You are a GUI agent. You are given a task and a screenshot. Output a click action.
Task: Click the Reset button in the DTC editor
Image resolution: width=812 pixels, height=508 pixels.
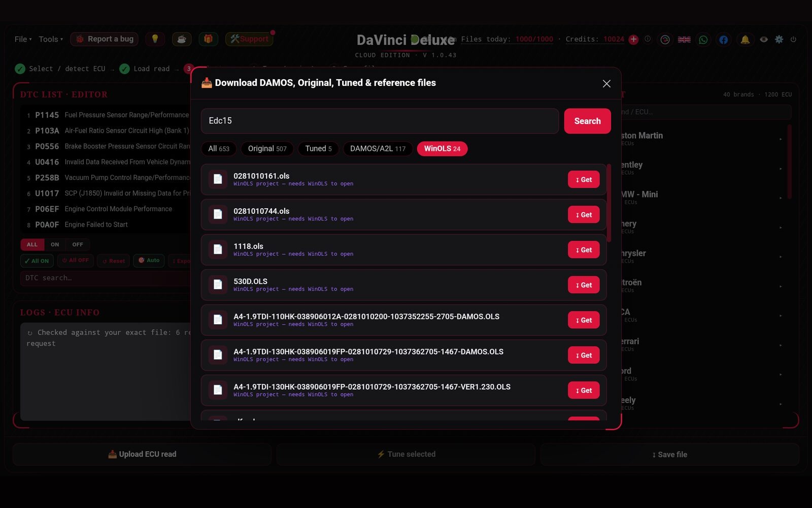(113, 261)
